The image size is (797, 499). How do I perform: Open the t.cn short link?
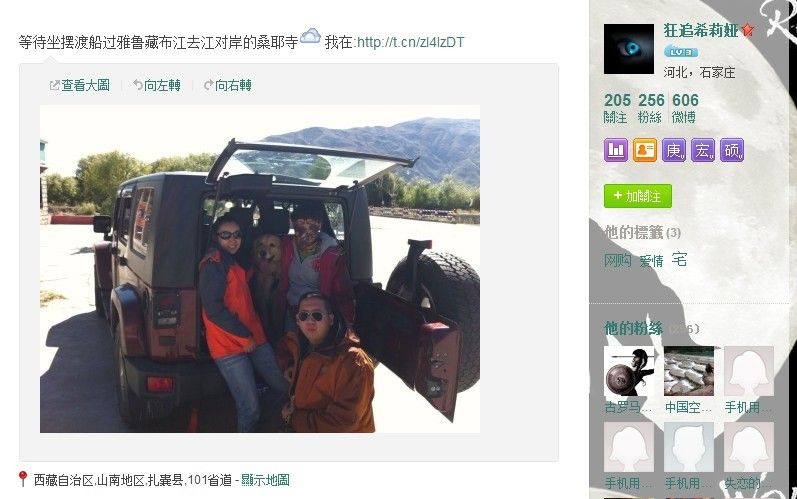coord(410,42)
